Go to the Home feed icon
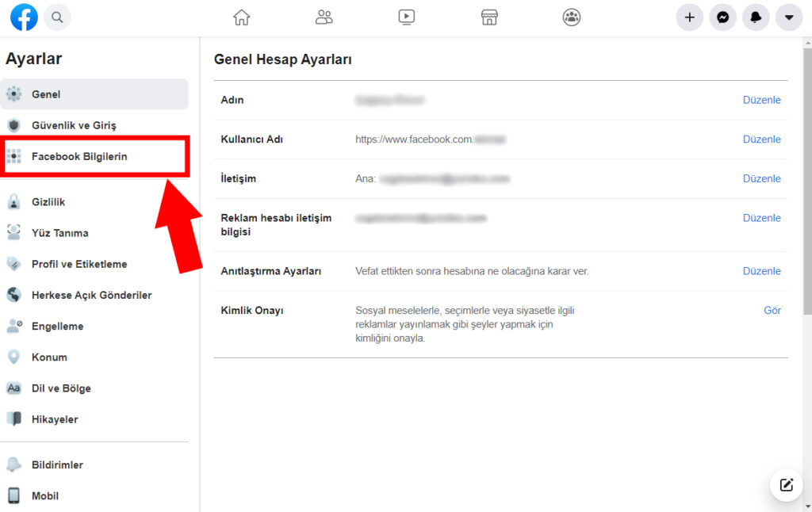This screenshot has width=812, height=512. tap(241, 17)
